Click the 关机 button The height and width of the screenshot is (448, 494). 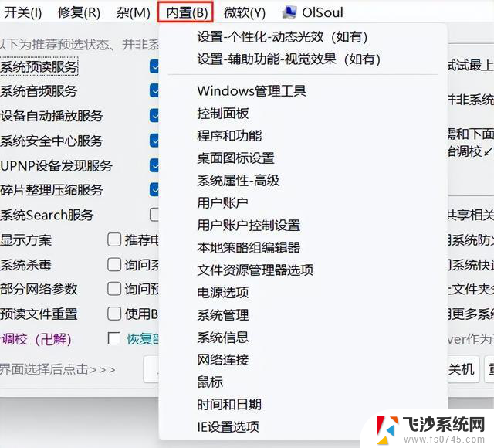click(x=462, y=369)
